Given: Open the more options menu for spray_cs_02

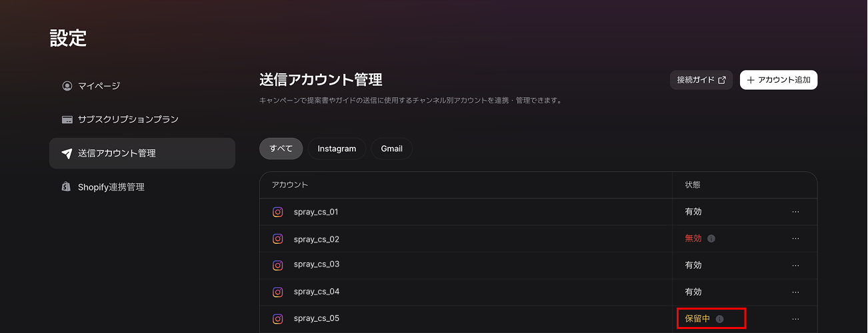Looking at the screenshot, I should coord(795,238).
